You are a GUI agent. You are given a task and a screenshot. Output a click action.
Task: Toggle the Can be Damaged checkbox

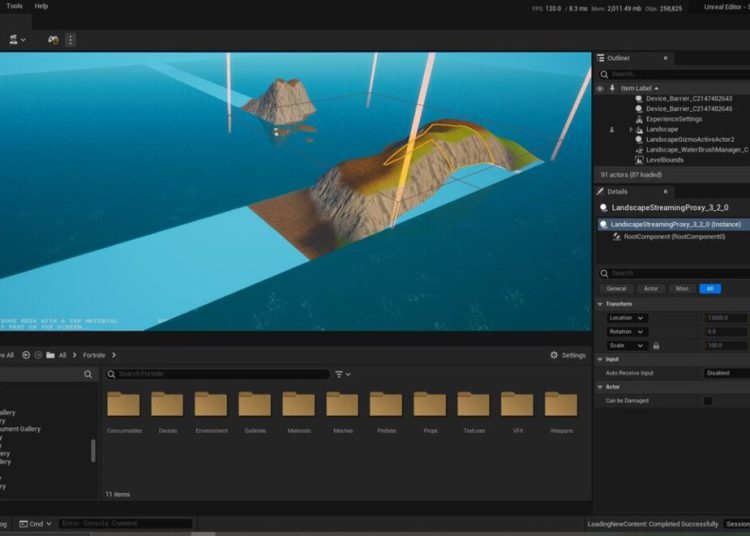tap(708, 401)
